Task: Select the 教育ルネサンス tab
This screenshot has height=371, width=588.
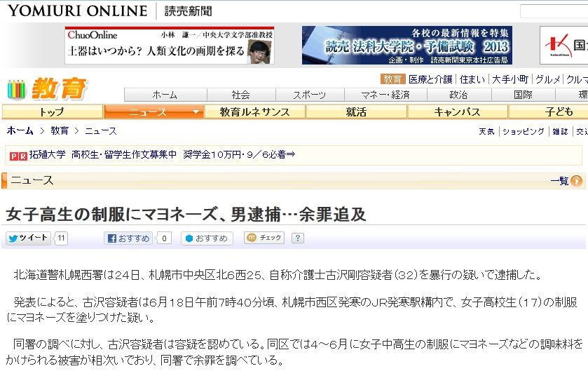Action: (254, 112)
